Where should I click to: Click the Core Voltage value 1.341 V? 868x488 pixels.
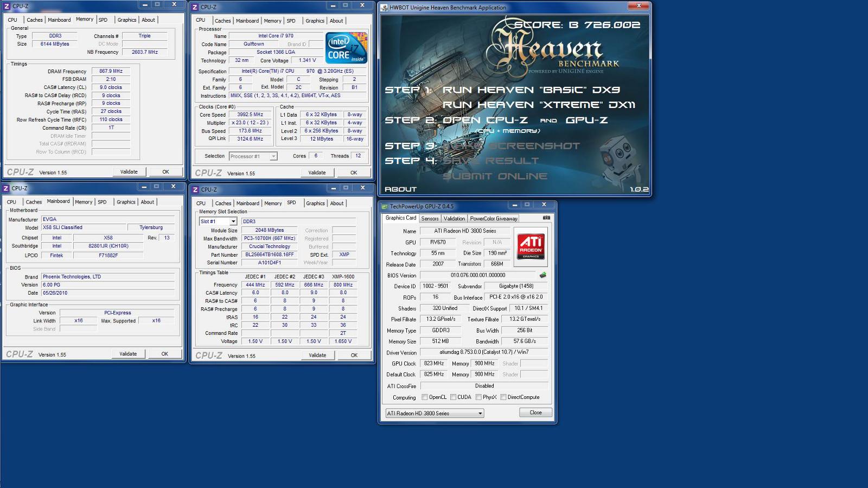pos(307,60)
